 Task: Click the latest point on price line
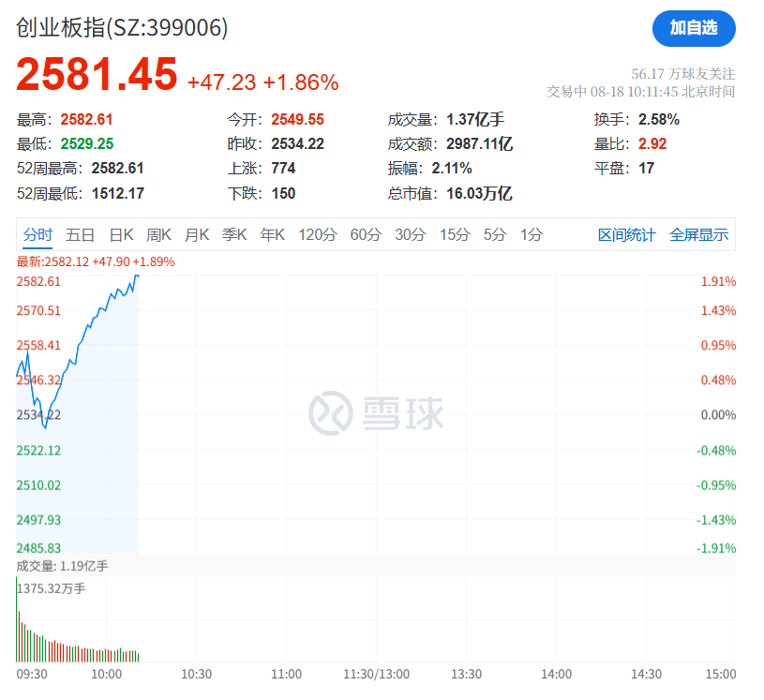(138, 276)
